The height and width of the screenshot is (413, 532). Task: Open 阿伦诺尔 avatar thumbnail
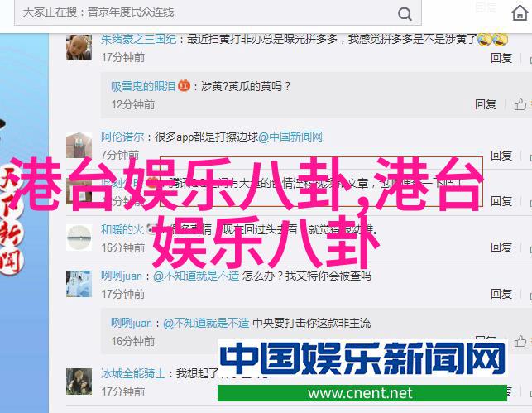point(79,145)
